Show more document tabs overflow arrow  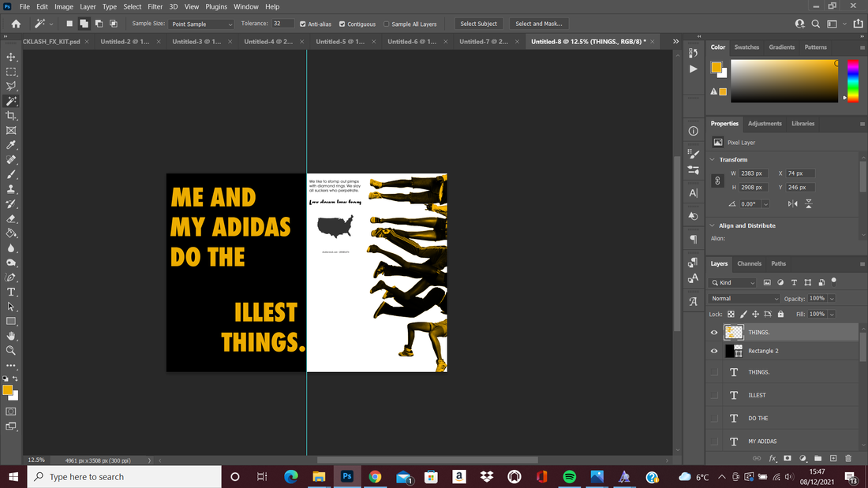pos(676,42)
